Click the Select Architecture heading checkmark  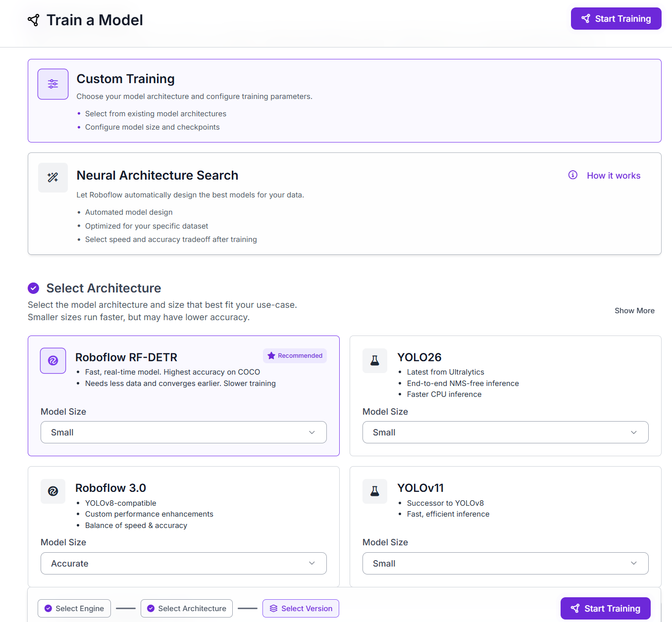(x=34, y=288)
